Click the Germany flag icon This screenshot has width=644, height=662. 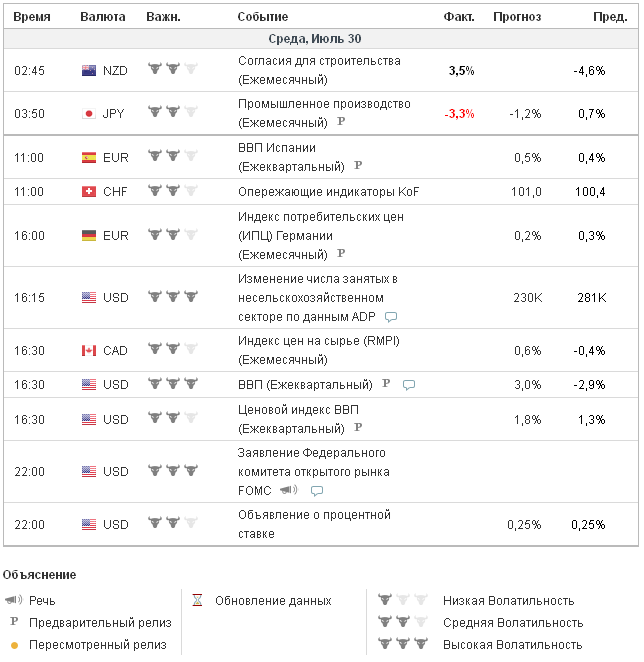89,236
